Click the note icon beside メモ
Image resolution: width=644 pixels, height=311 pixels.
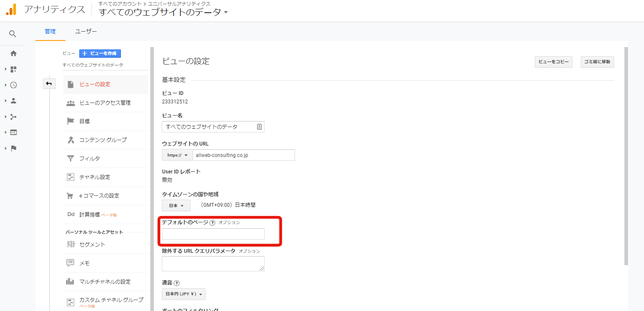(x=70, y=263)
